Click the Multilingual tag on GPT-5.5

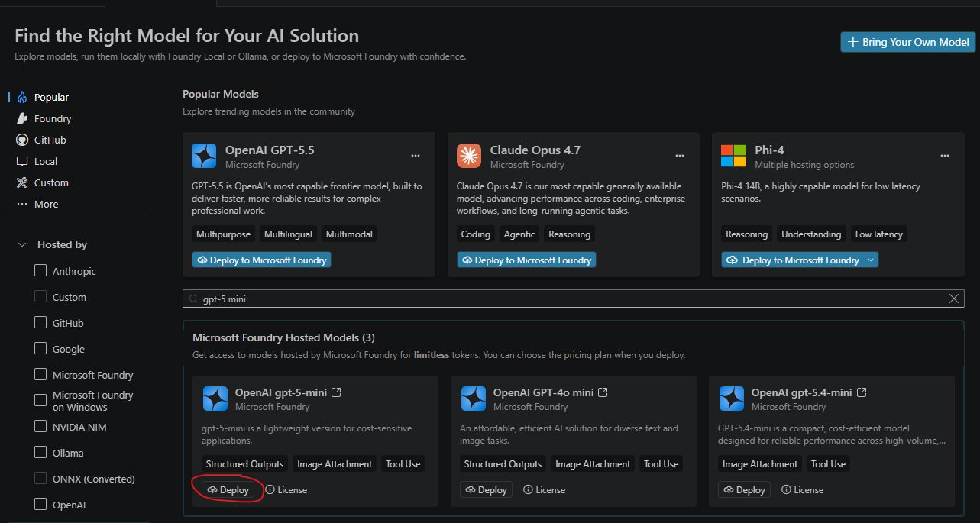288,234
